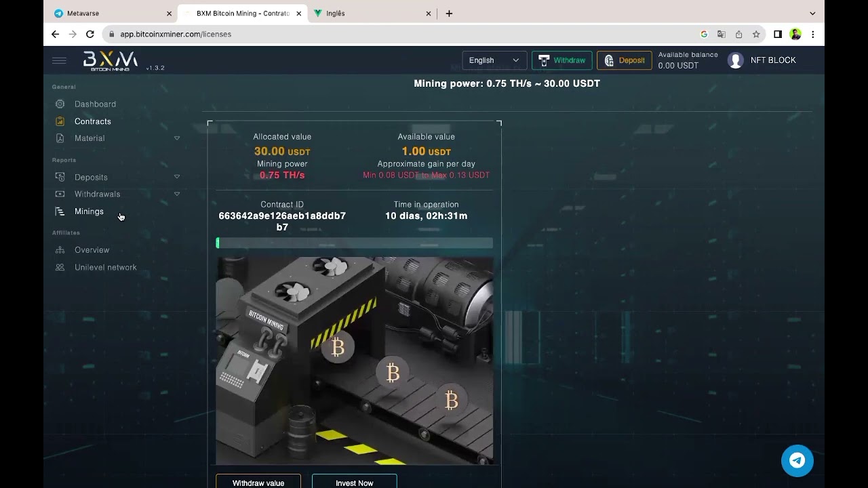Open the tab search dropdown arrow

(812, 14)
